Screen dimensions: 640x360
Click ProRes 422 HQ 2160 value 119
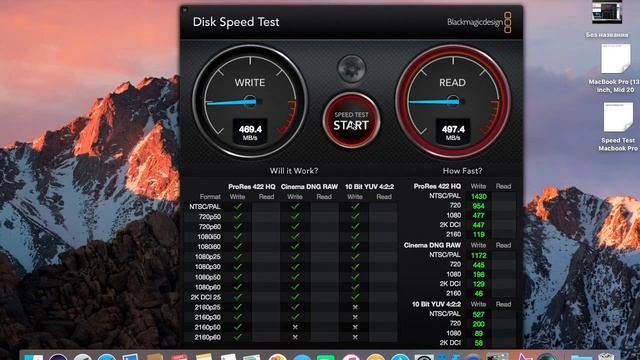coord(479,235)
